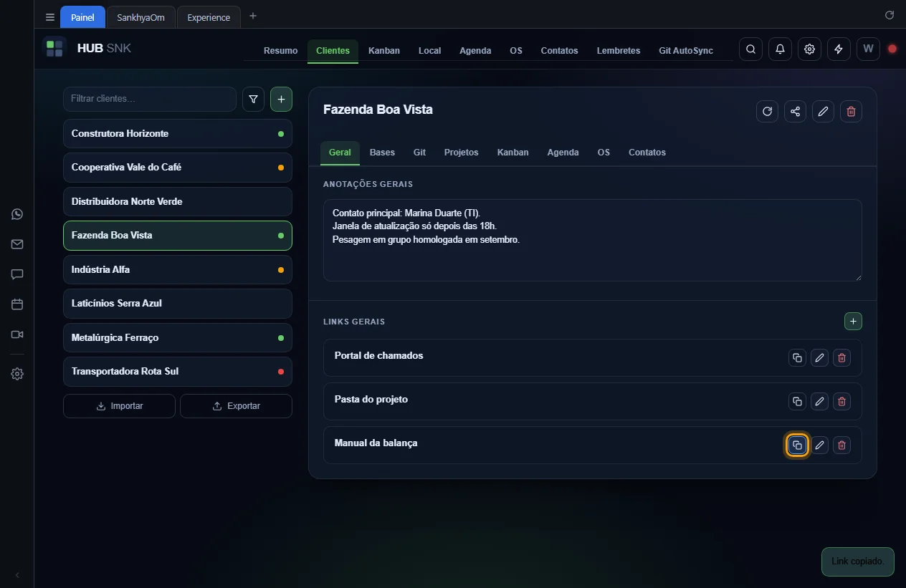This screenshot has width=906, height=588.
Task: Open the calendar sidebar icon
Action: (17, 304)
